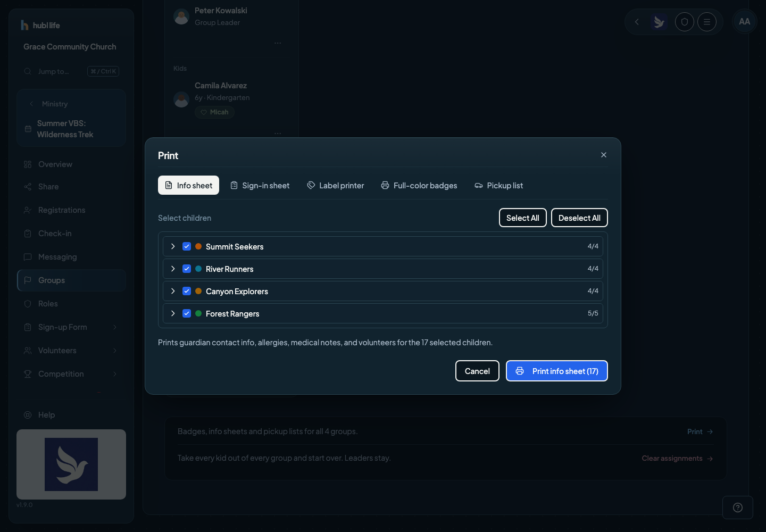Click the Select All button
766x532 pixels.
(523, 218)
